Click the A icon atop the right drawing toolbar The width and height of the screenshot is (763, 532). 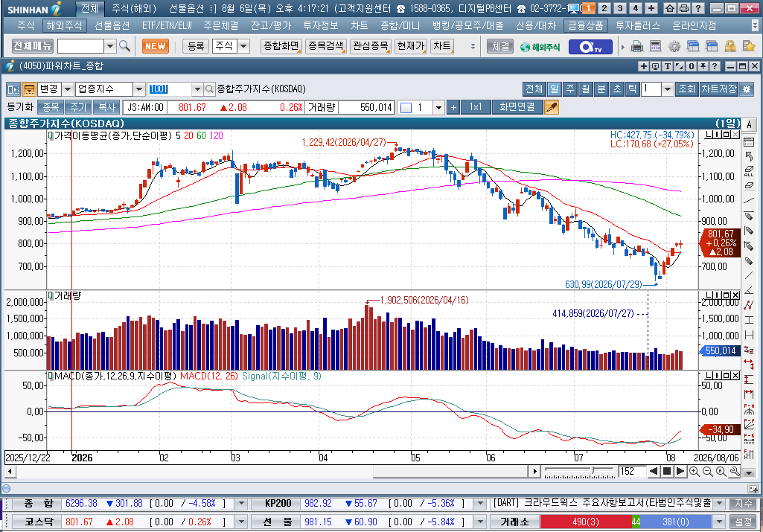coord(749,124)
